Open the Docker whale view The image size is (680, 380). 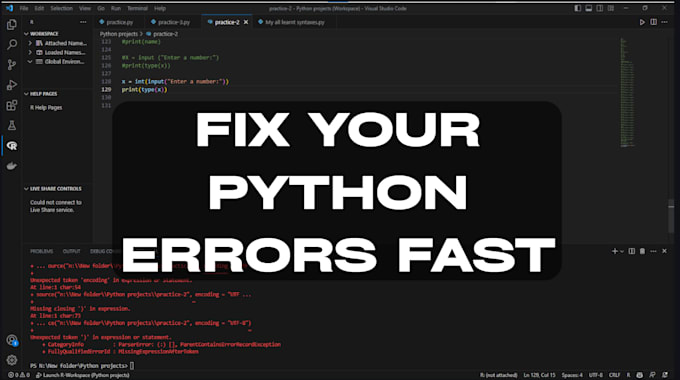point(12,166)
